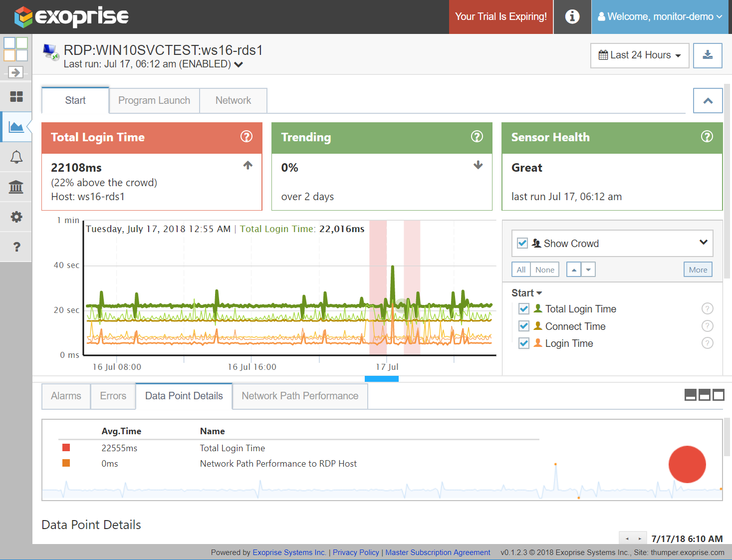Open Master Subscription Agreement link
732x560 pixels.
point(438,553)
